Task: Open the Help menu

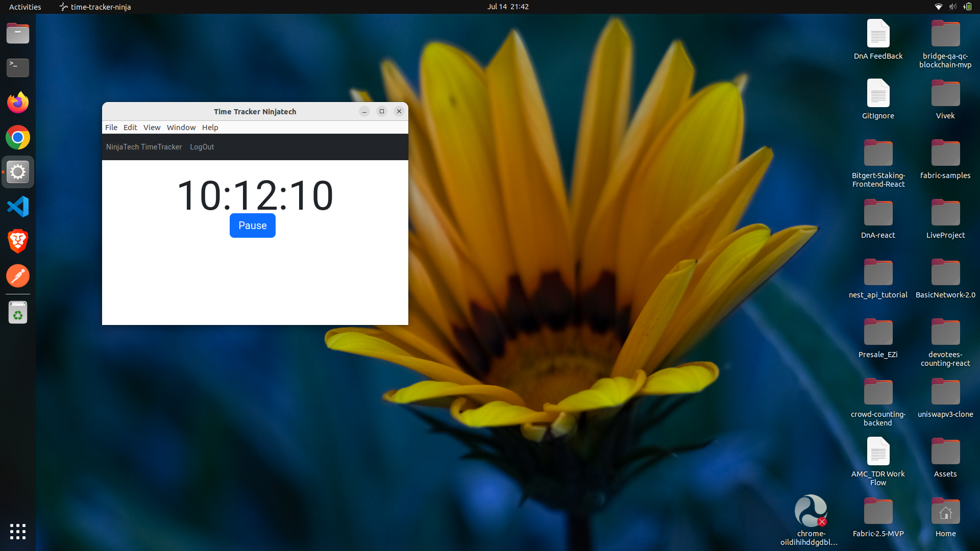Action: [x=210, y=128]
